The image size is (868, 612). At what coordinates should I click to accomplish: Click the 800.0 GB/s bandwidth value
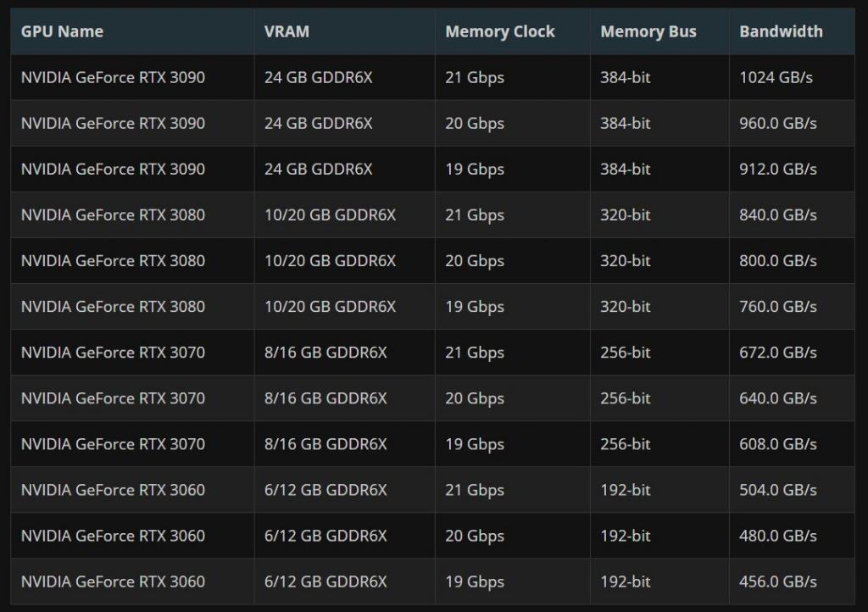pyautogui.click(x=777, y=260)
